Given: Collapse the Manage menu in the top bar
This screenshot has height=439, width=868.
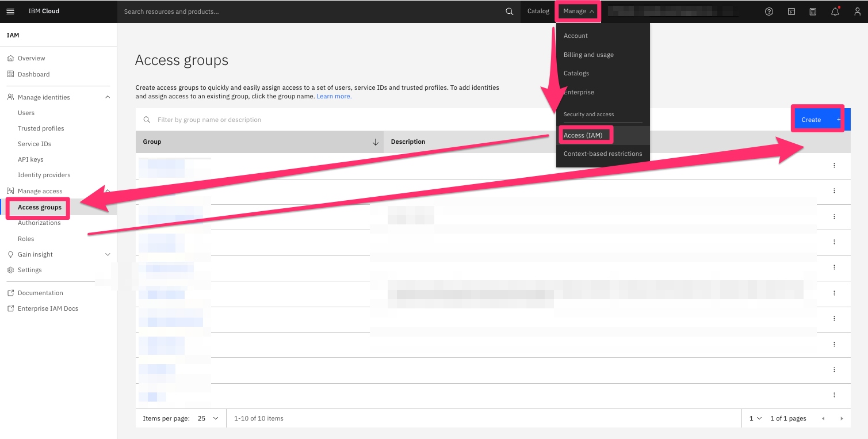Looking at the screenshot, I should [579, 12].
